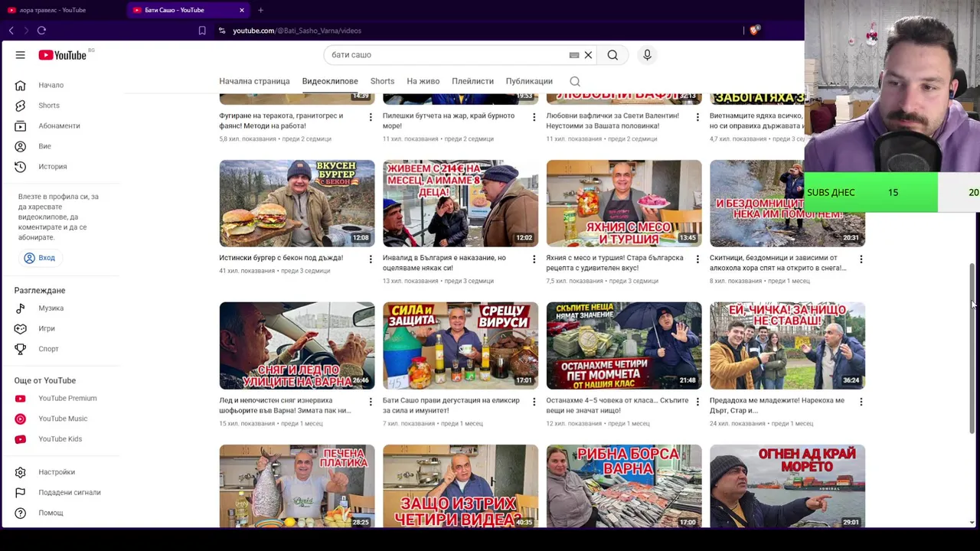Click the channel search magnifier icon
Screen dimensions: 980x551
(x=575, y=81)
